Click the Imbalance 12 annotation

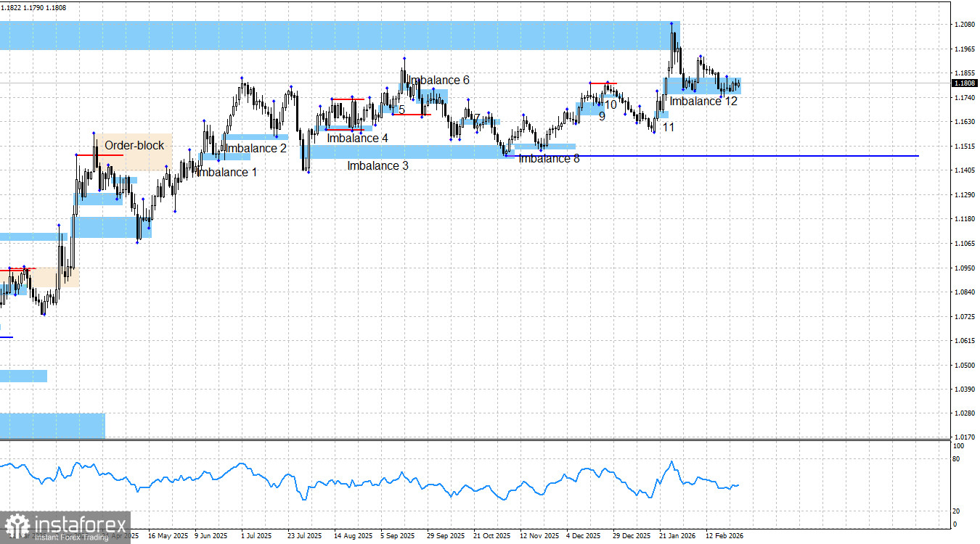pos(703,102)
